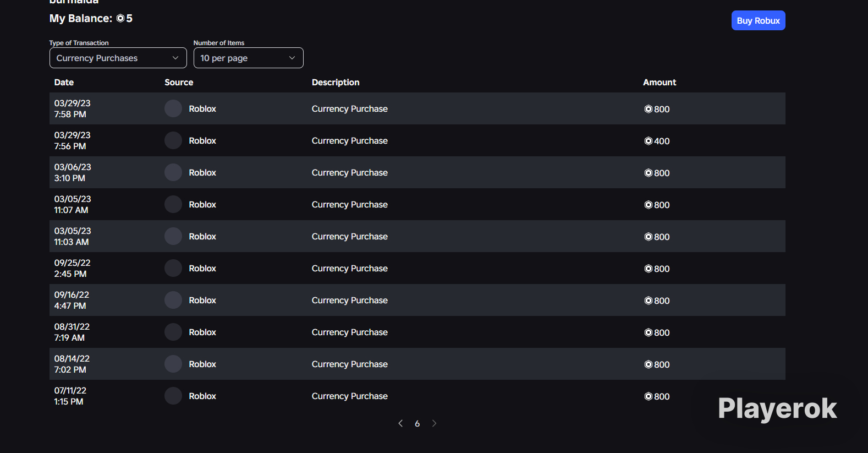868x453 pixels.
Task: Click the 08/14/22 7:02 PM date cell
Action: 72,364
